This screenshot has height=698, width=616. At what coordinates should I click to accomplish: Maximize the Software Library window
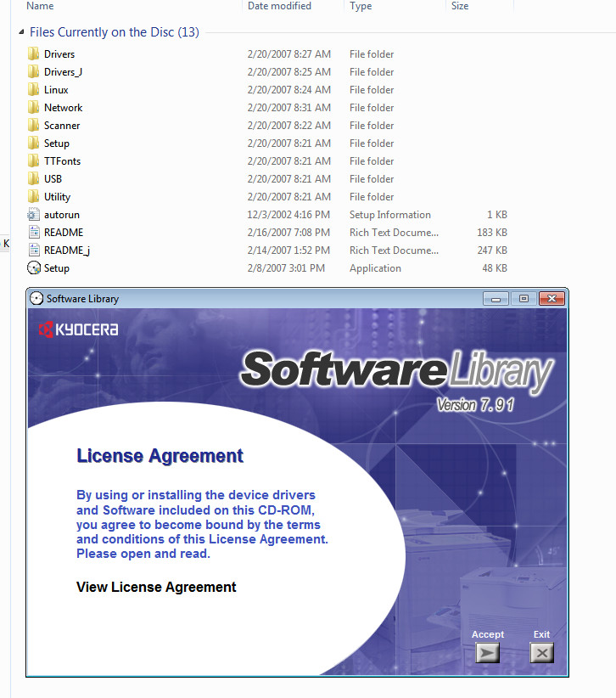[x=524, y=299]
